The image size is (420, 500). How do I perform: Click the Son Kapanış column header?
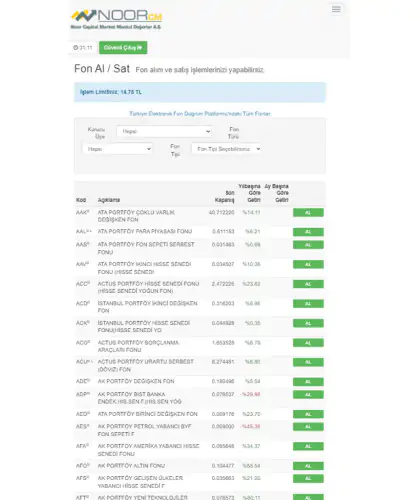pos(225,196)
